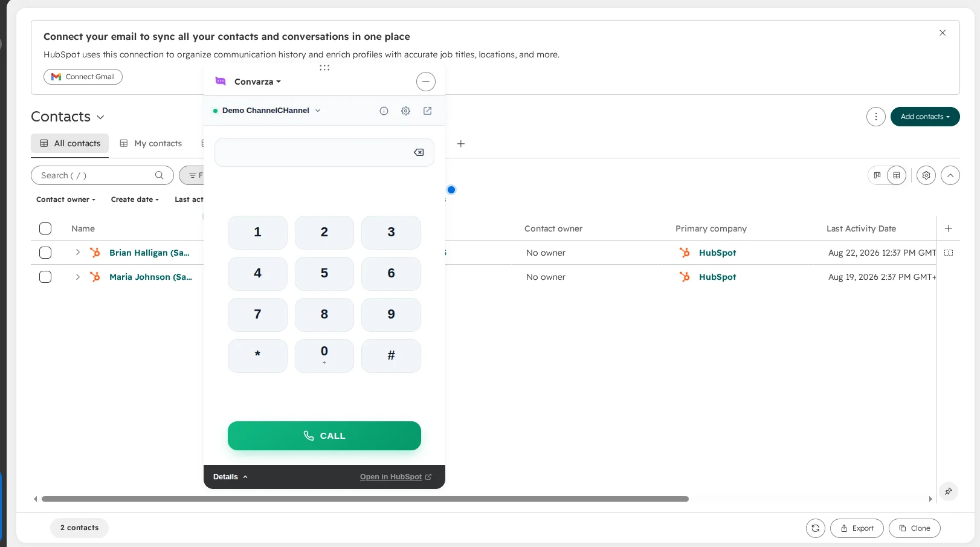This screenshot has width=980, height=547.
Task: Click the pin icon near the scrollbar
Action: (949, 491)
